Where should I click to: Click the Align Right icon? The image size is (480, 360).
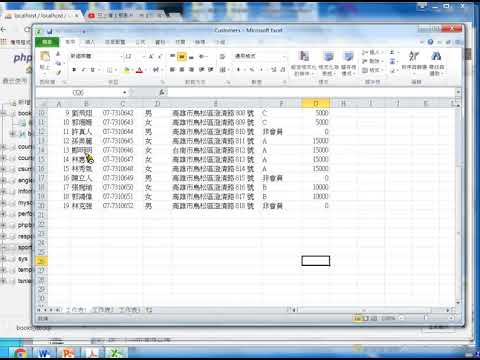pos(191,69)
